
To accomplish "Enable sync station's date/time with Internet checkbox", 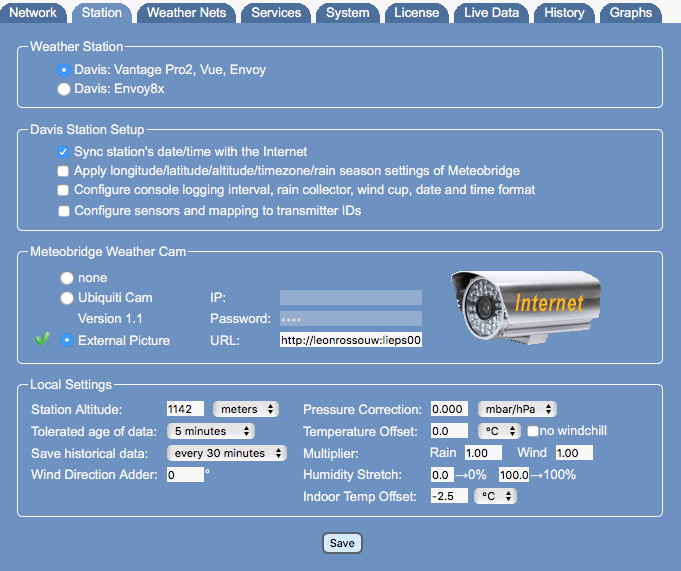I will 64,152.
